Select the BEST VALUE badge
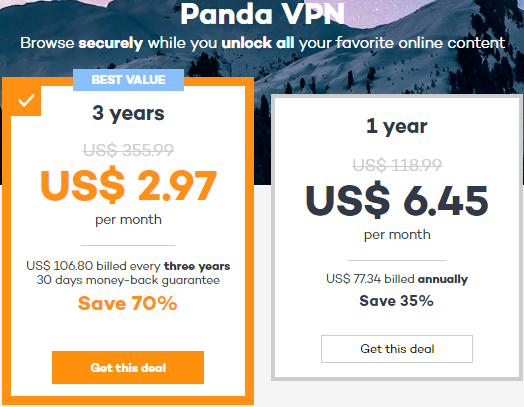Image resolution: width=524 pixels, height=407 pixels. click(128, 80)
